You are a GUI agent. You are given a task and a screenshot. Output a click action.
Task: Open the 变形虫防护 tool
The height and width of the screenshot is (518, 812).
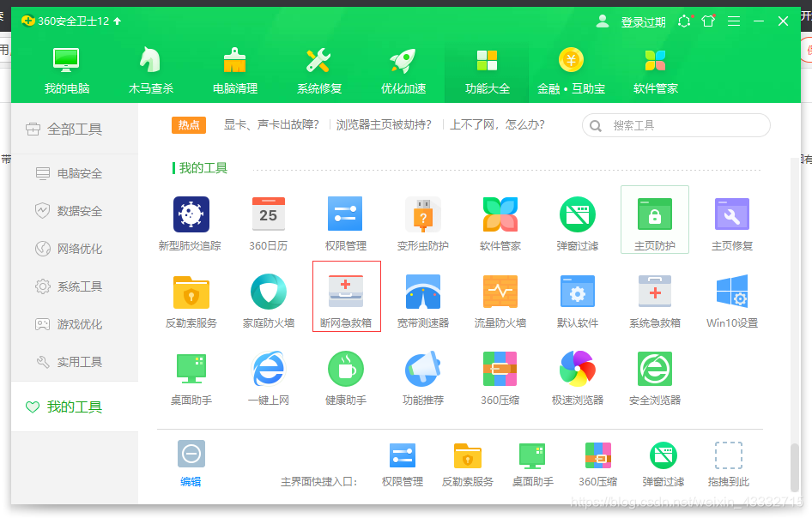coord(422,222)
